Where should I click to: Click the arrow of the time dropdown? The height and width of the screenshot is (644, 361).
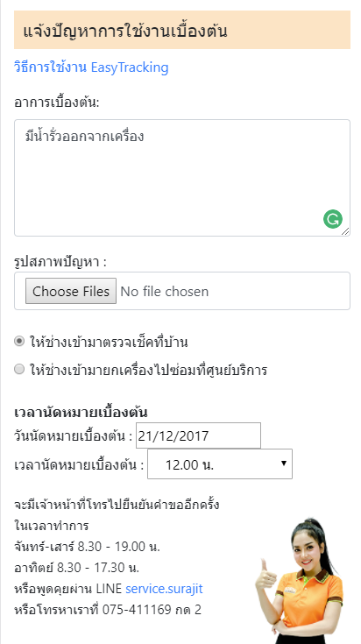283,464
